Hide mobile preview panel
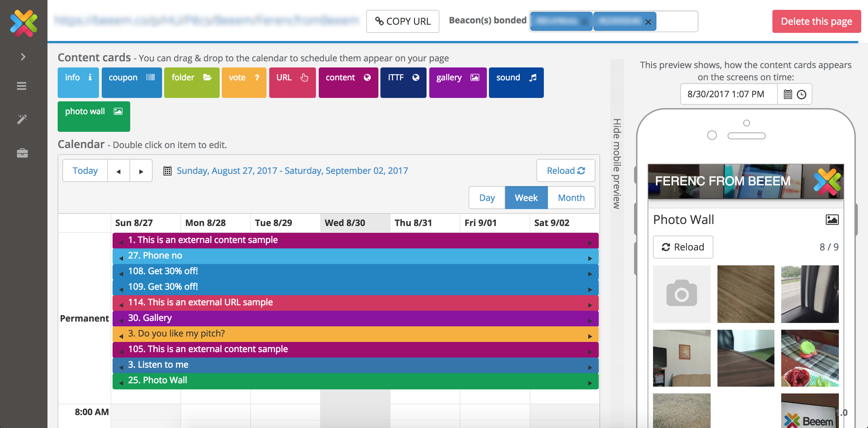Viewport: 868px width, 428px height. [x=617, y=164]
